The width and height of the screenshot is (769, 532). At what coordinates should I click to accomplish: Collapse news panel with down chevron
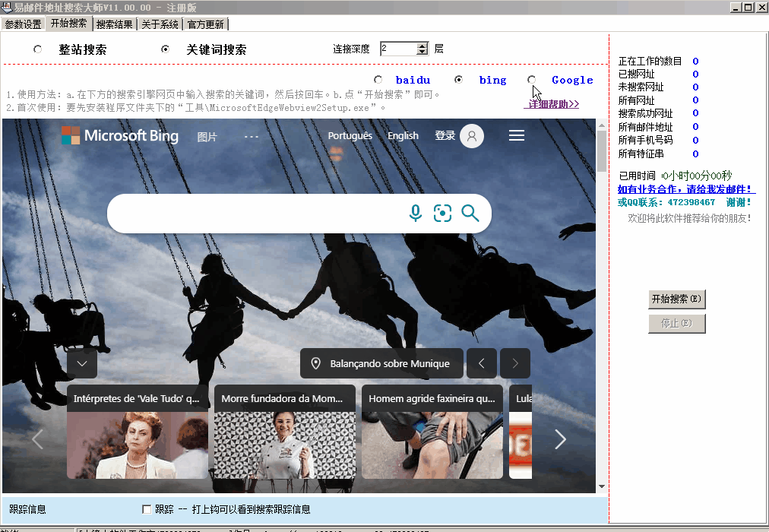tap(82, 364)
